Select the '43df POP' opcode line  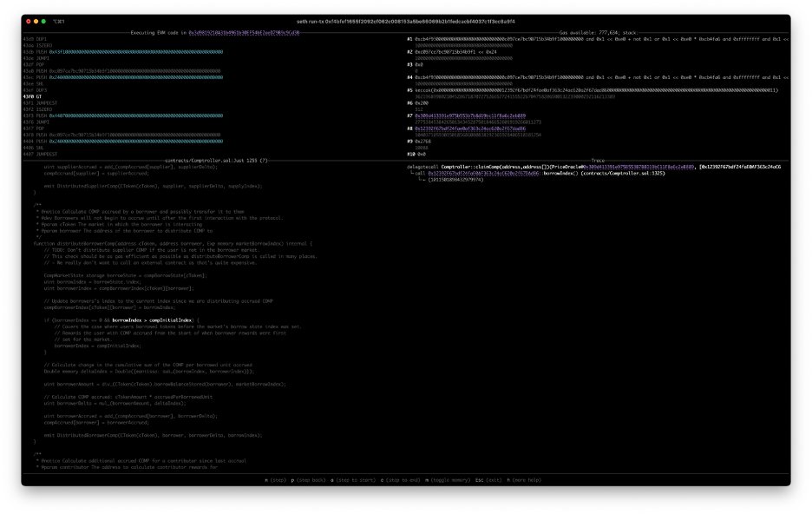click(33, 65)
